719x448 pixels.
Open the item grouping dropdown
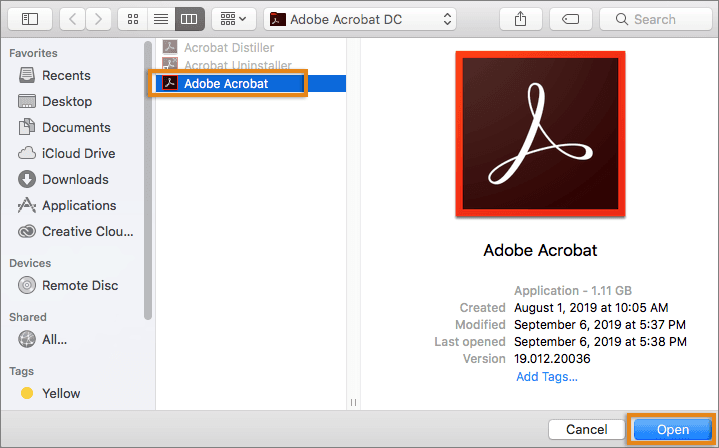[x=233, y=19]
